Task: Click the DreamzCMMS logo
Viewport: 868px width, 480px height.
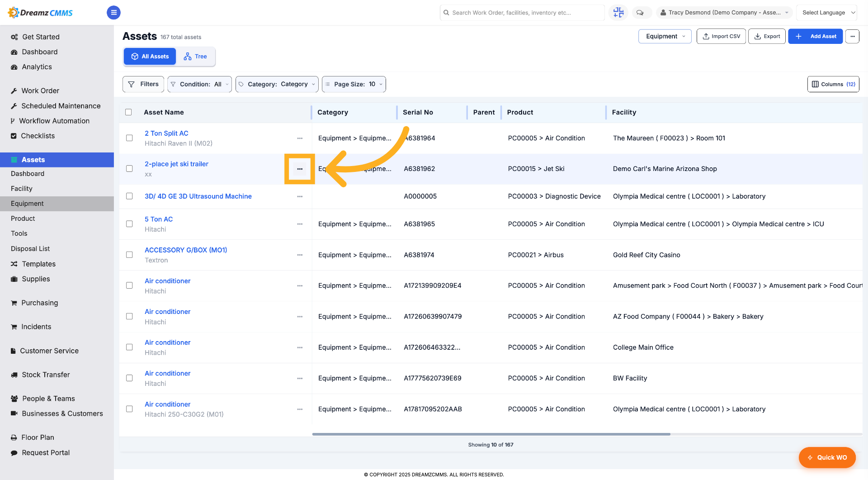Action: (40, 13)
